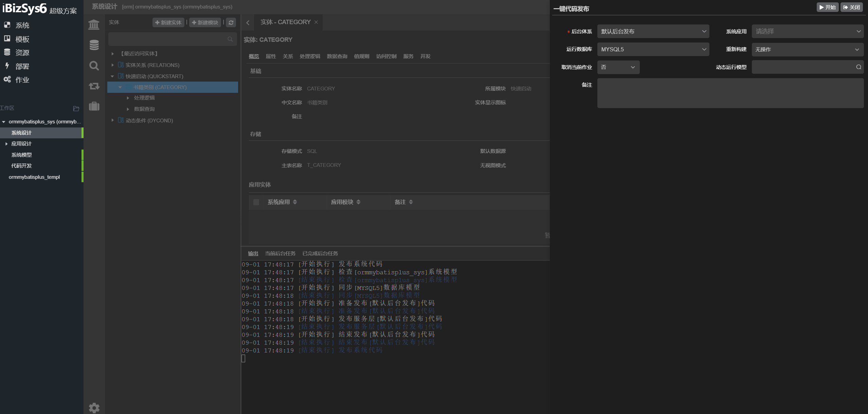Open the 系统 section in left navigation
This screenshot has width=868, height=414.
tap(16, 25)
